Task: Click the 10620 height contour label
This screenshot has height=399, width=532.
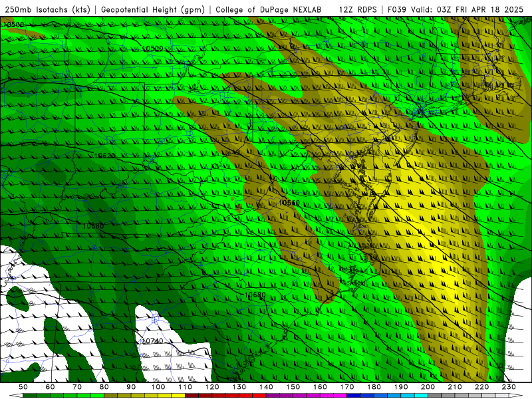Action: click(105, 156)
